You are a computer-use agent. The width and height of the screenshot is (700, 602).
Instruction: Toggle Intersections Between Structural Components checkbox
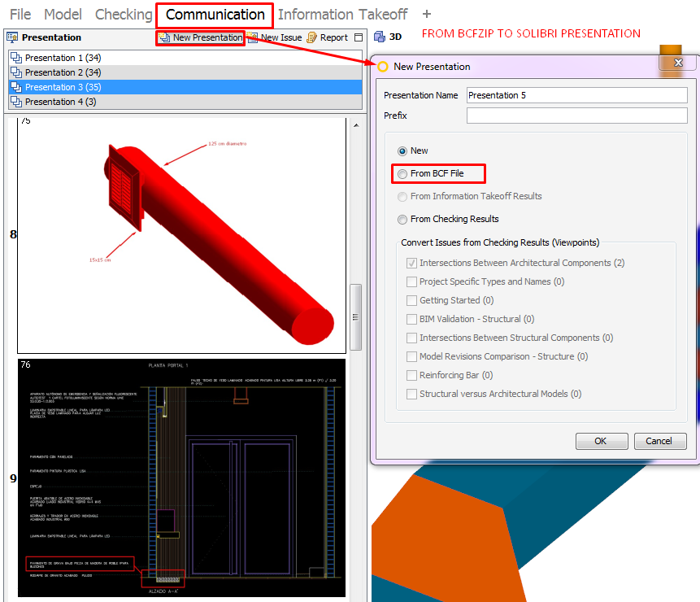pos(411,338)
